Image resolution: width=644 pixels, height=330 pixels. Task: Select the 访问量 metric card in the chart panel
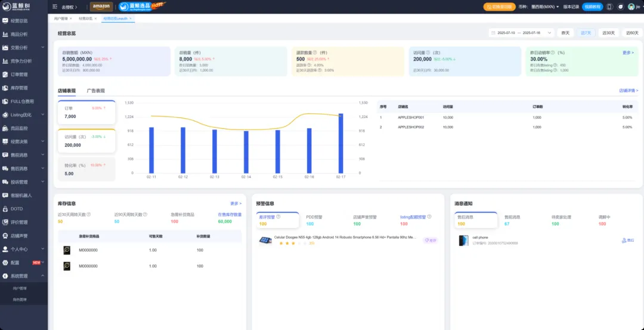pos(86,141)
